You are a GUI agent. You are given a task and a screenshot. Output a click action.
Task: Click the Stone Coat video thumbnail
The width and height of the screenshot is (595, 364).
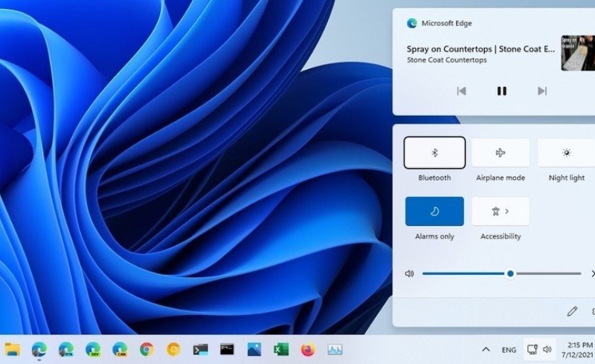[x=578, y=53]
